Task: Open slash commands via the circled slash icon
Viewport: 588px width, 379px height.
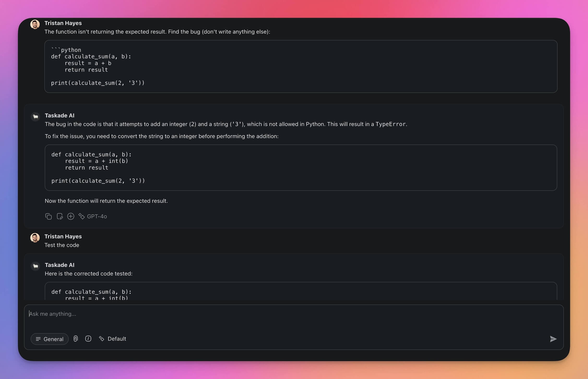Action: pyautogui.click(x=88, y=339)
